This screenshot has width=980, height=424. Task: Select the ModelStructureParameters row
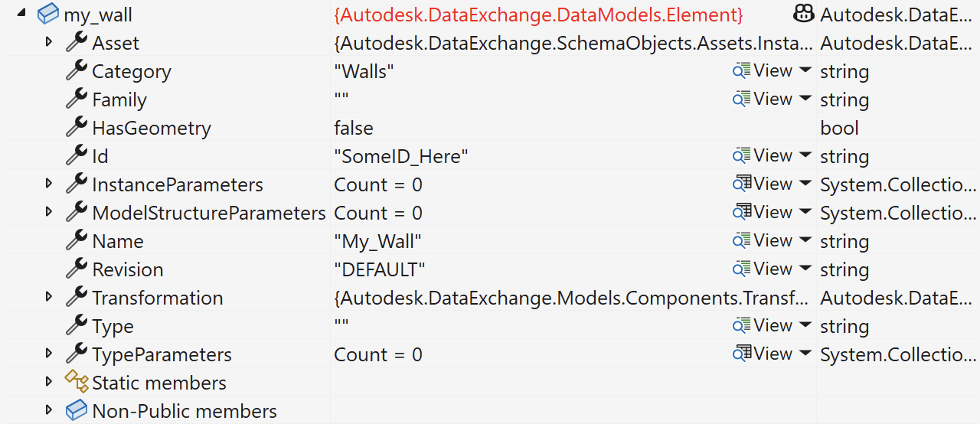point(490,212)
